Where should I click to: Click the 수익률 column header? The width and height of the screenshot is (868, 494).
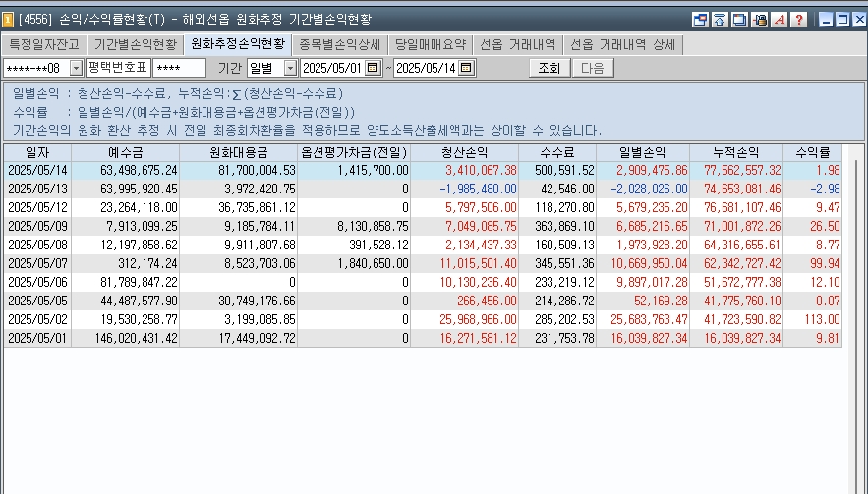coord(813,152)
